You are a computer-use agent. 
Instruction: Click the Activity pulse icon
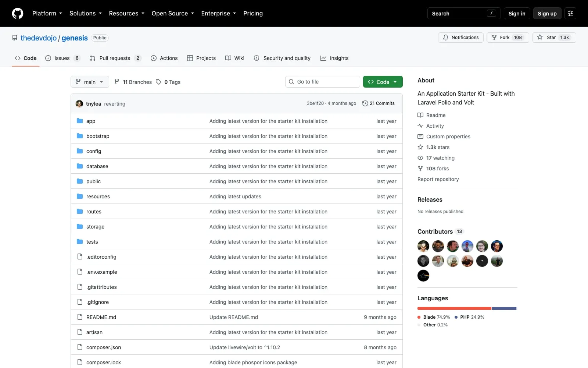coord(420,126)
